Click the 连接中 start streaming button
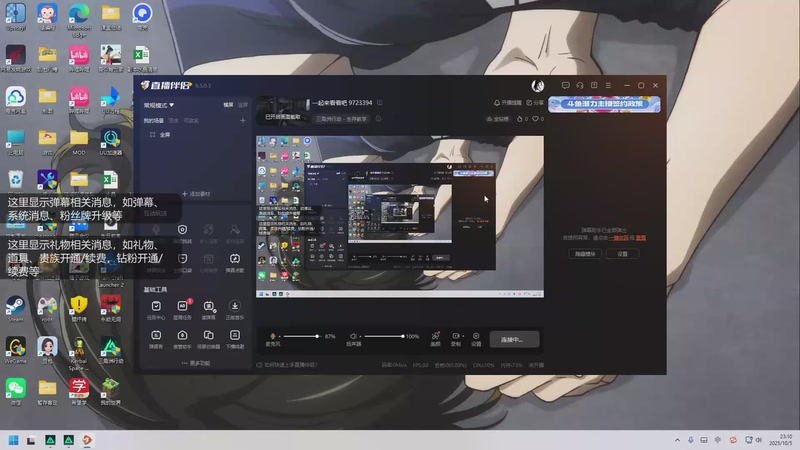 coord(514,339)
